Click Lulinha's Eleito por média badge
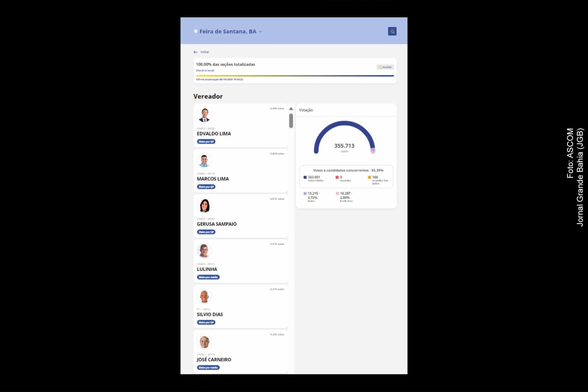Screen dimensions: 588x392 [208, 278]
